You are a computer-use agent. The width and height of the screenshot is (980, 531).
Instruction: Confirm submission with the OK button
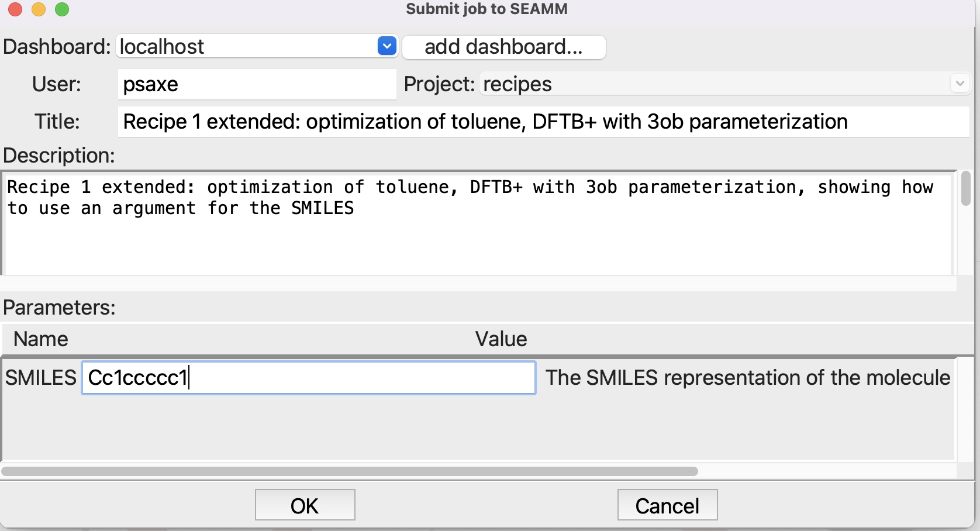click(x=305, y=505)
